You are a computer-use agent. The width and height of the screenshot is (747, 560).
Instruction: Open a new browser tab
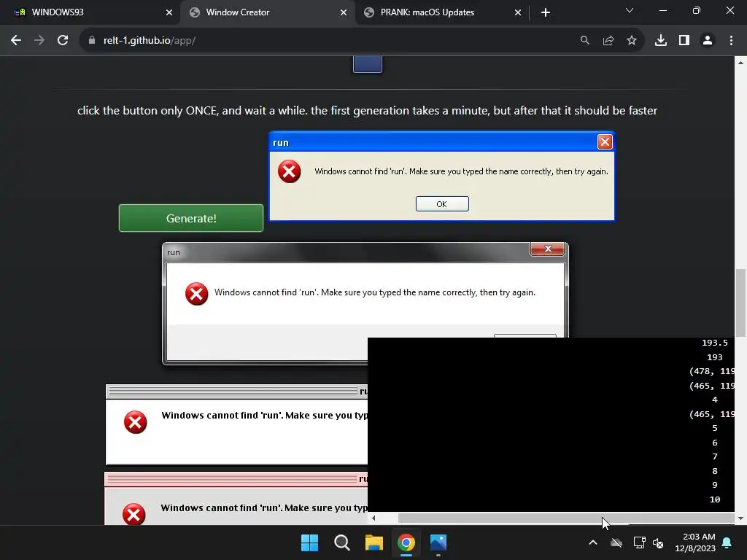(546, 12)
